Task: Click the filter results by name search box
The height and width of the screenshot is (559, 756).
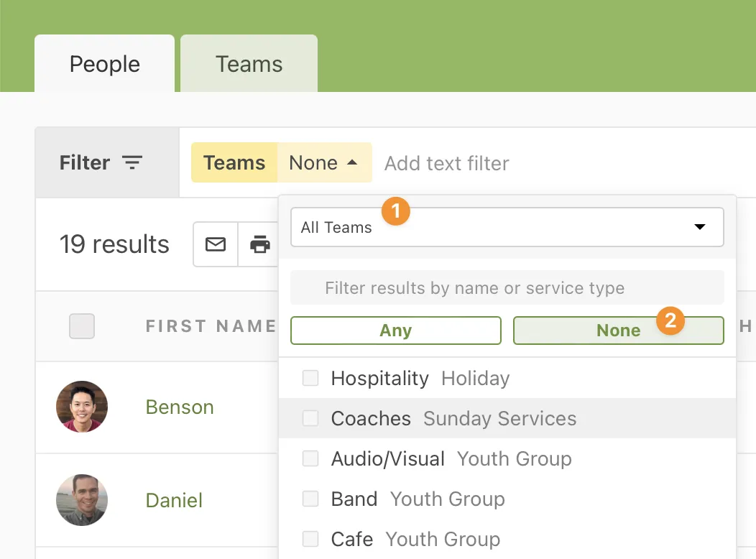Action: tap(507, 287)
